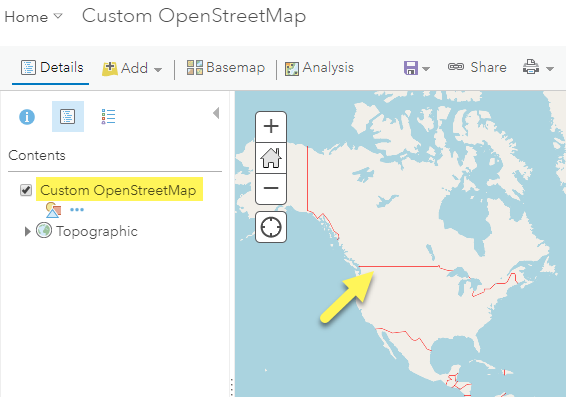This screenshot has width=566, height=397.
Task: Zoom out on the map
Action: 271,189
